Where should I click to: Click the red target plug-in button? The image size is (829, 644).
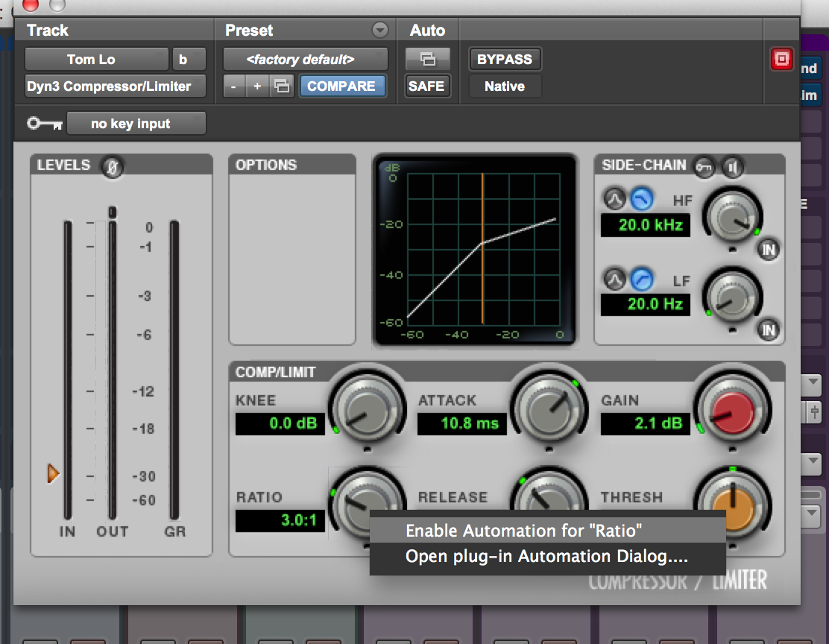pos(781,60)
